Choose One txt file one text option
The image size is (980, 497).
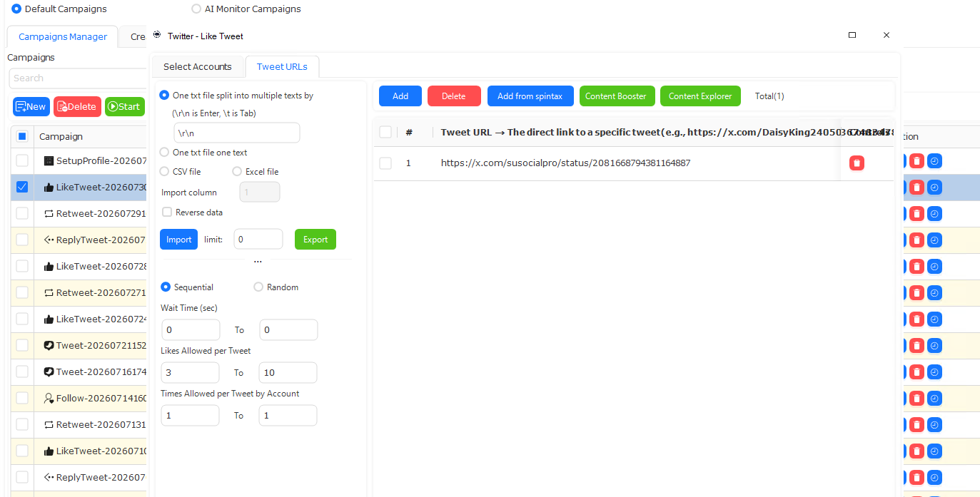pyautogui.click(x=165, y=153)
